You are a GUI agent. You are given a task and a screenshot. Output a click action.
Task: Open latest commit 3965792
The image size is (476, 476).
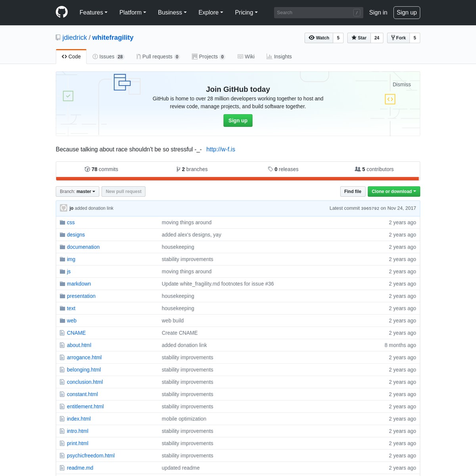(370, 208)
